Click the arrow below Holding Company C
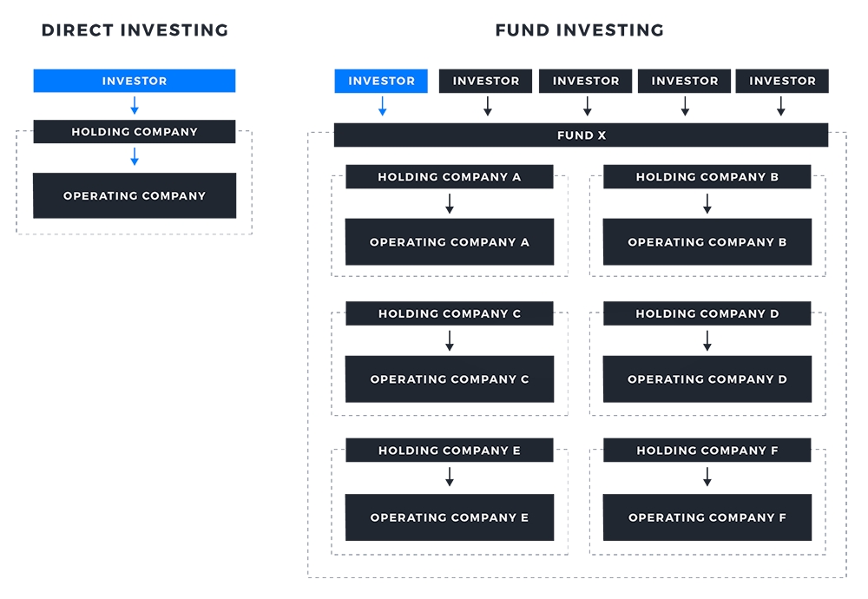The width and height of the screenshot is (868, 599). [449, 341]
